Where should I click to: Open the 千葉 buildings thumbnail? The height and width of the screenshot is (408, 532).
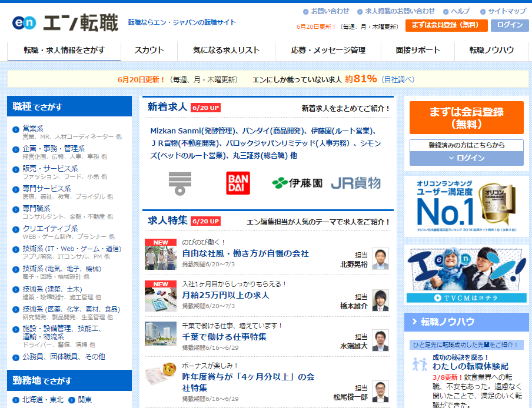coord(161,333)
